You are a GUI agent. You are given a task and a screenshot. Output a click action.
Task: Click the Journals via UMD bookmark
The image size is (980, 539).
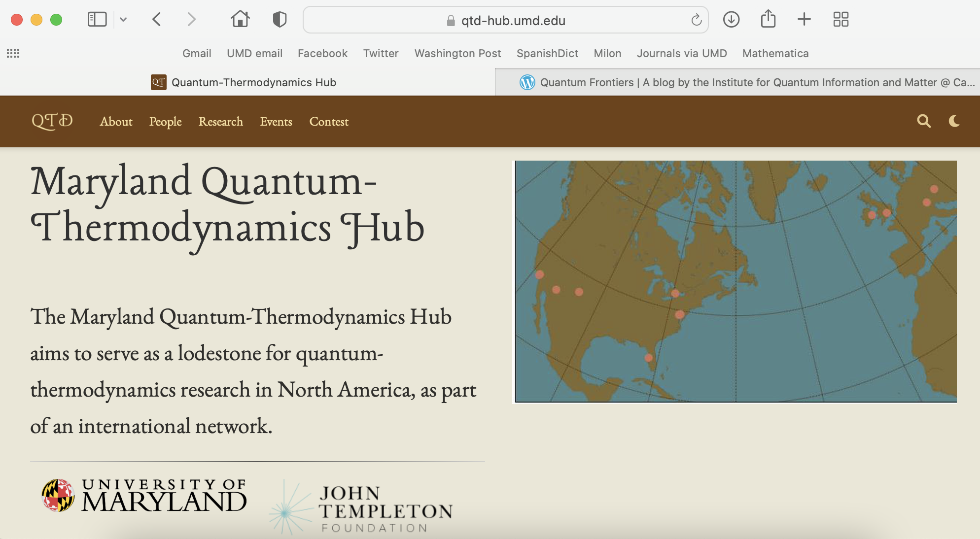[x=682, y=53]
